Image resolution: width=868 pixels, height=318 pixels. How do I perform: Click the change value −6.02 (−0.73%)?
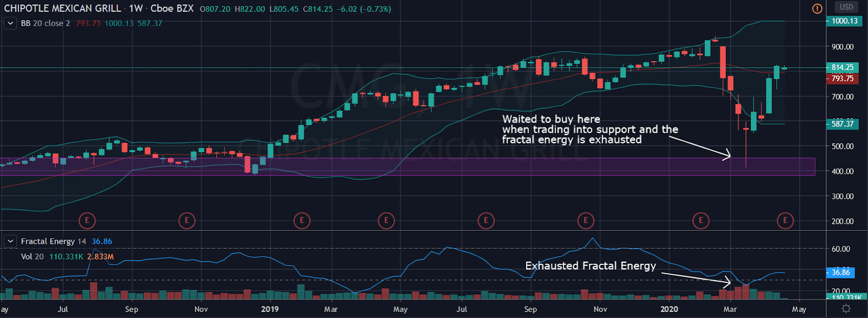click(x=364, y=9)
